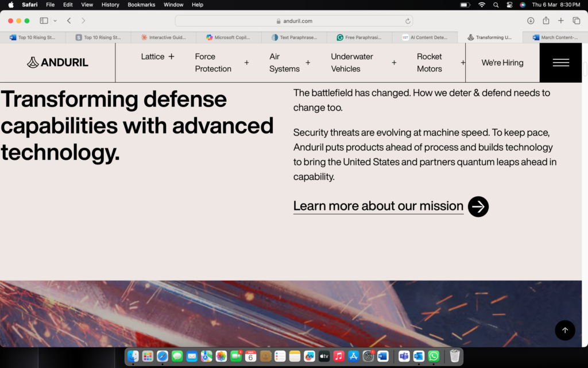Open Microsoft Word from the Dock

click(383, 355)
